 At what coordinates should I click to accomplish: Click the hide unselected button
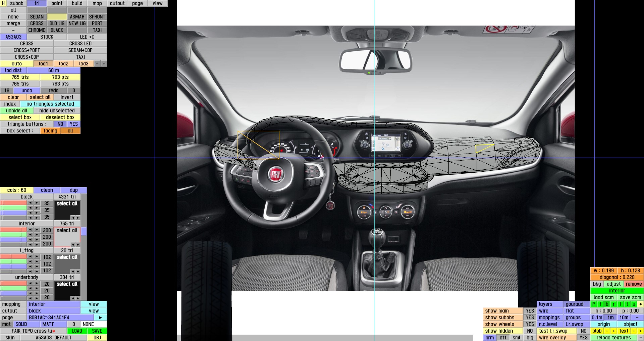[x=57, y=111]
